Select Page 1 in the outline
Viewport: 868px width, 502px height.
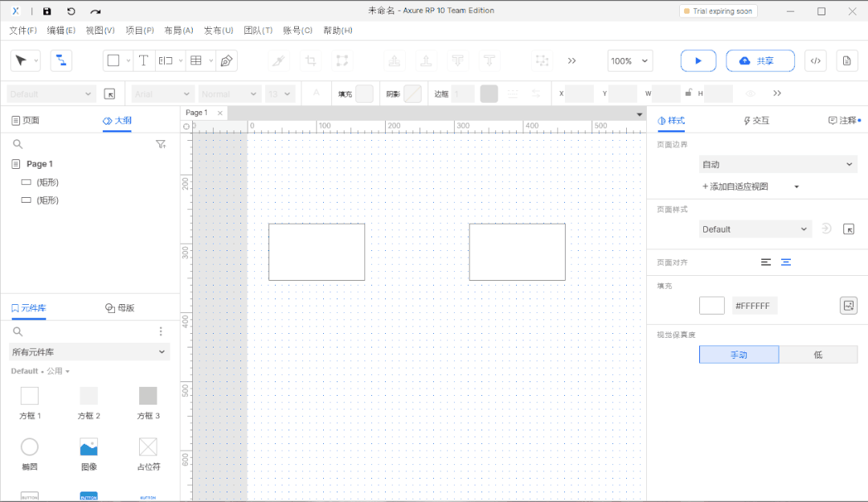39,164
